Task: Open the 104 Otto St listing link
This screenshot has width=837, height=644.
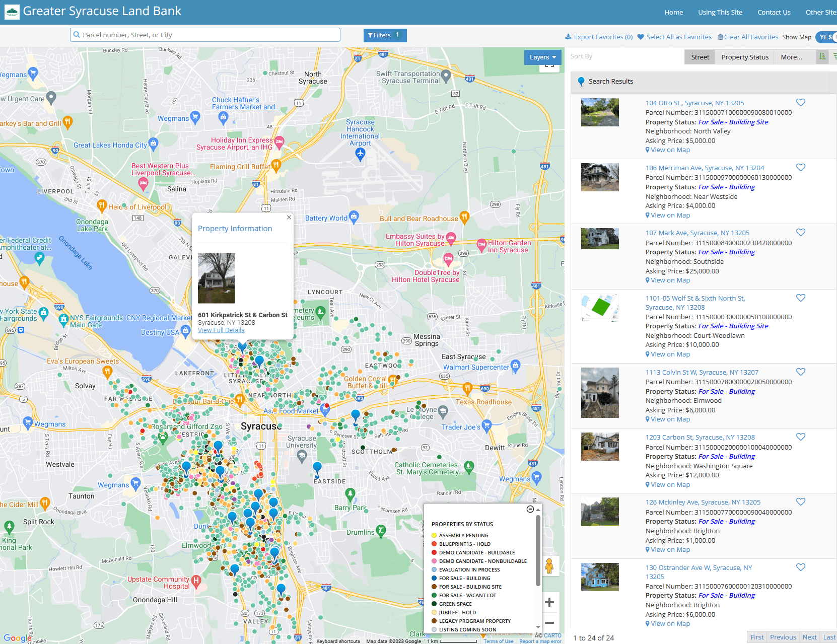Action: pos(695,103)
